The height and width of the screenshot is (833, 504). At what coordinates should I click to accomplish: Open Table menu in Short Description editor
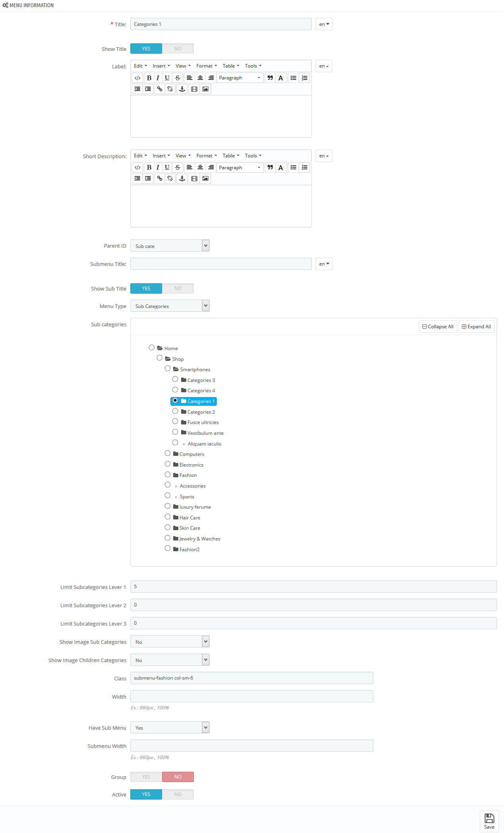231,156
